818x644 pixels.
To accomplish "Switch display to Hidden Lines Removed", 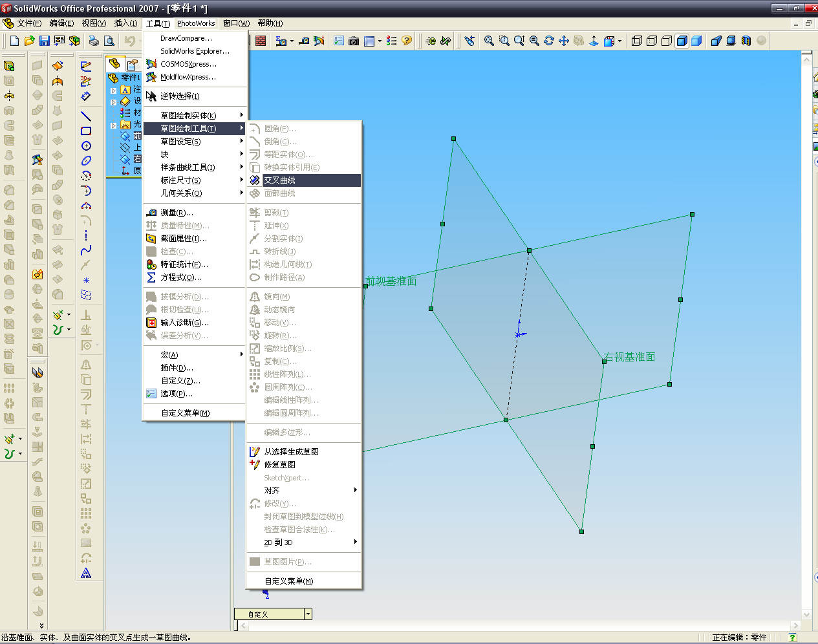I will click(667, 41).
